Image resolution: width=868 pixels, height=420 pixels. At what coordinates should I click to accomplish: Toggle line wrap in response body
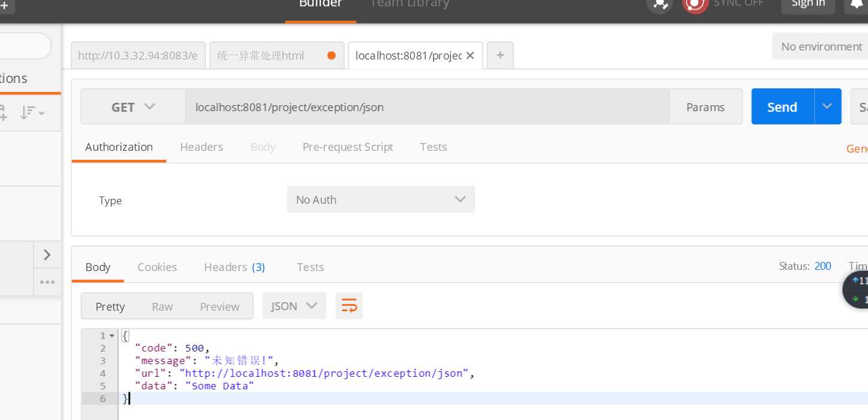pos(349,306)
